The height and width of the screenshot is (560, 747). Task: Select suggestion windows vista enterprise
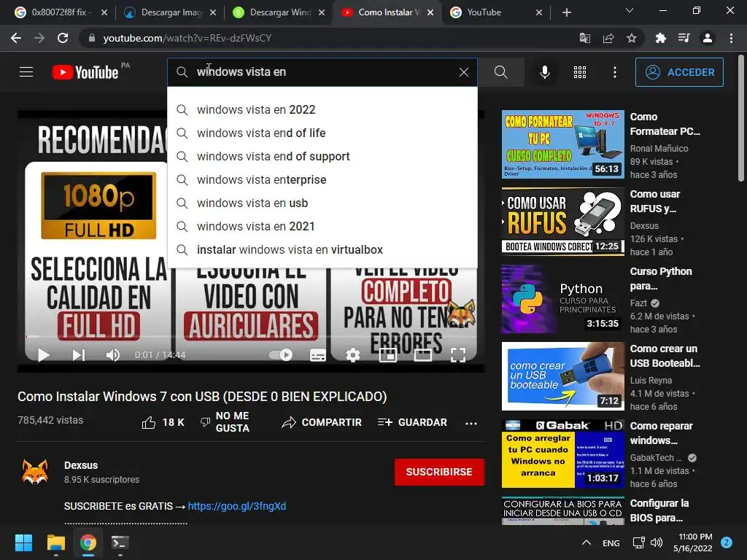click(322, 179)
